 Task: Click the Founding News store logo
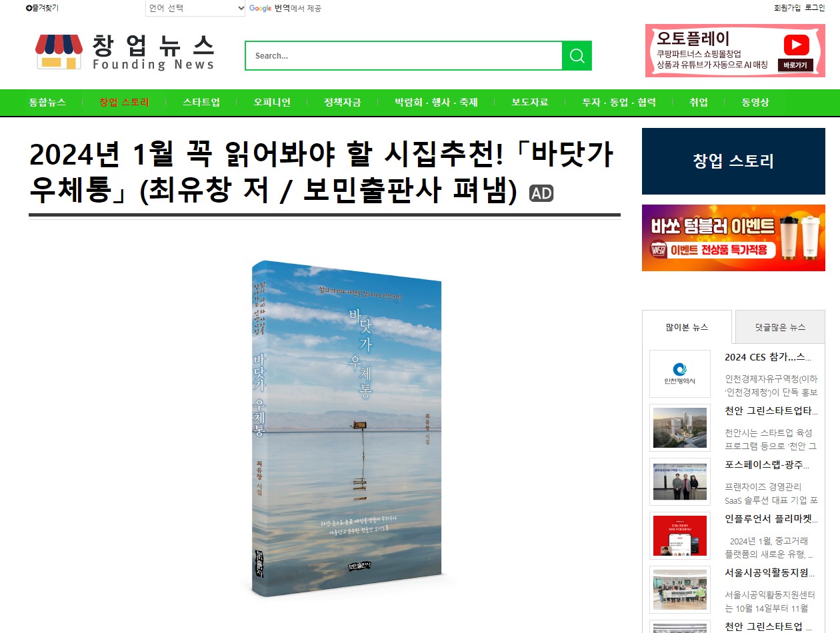click(125, 51)
